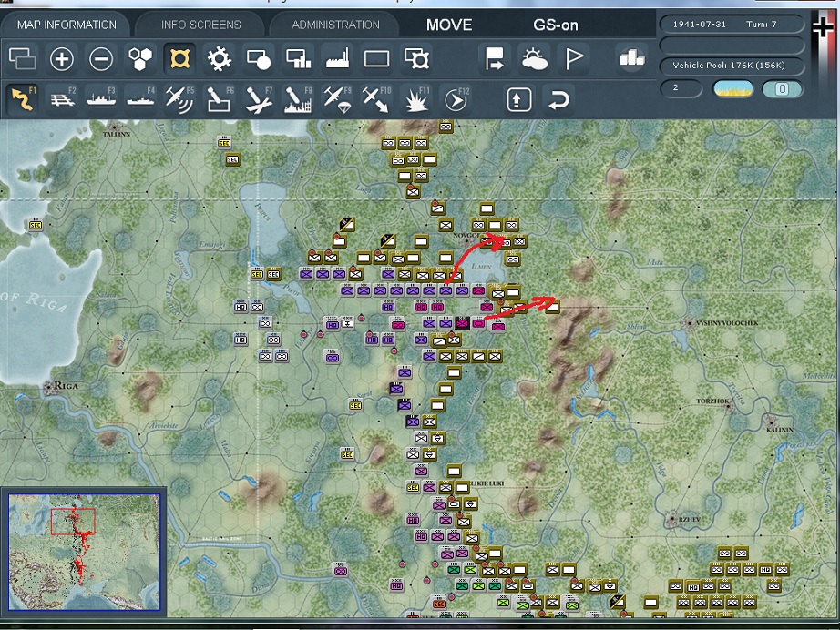
Task: Select the F2 rail mode icon
Action: click(62, 99)
